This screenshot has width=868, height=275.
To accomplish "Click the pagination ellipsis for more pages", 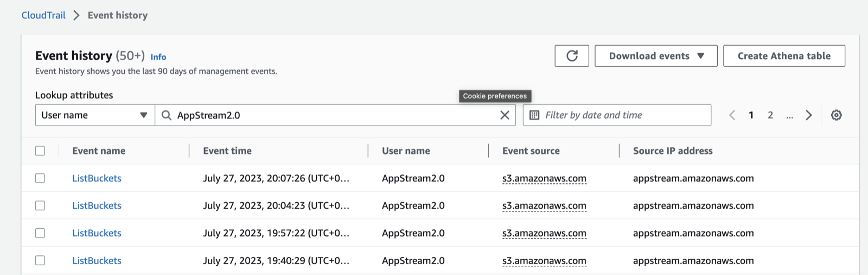I will 789,116.
